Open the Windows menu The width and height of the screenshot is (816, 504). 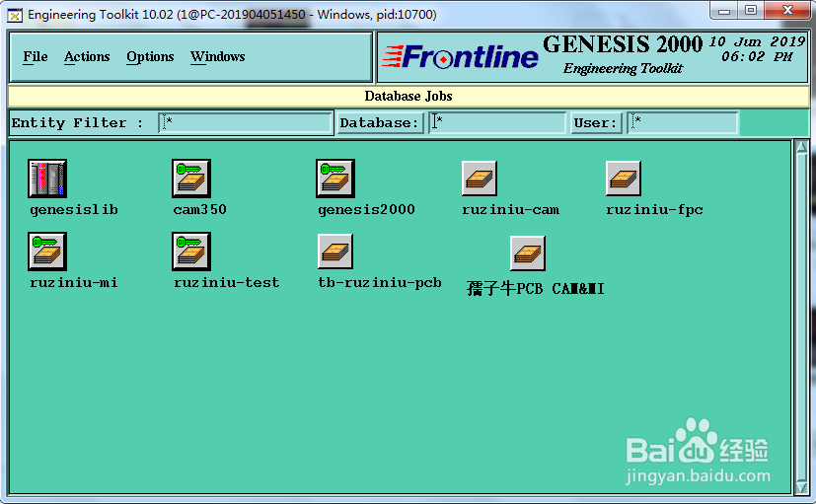pos(217,56)
